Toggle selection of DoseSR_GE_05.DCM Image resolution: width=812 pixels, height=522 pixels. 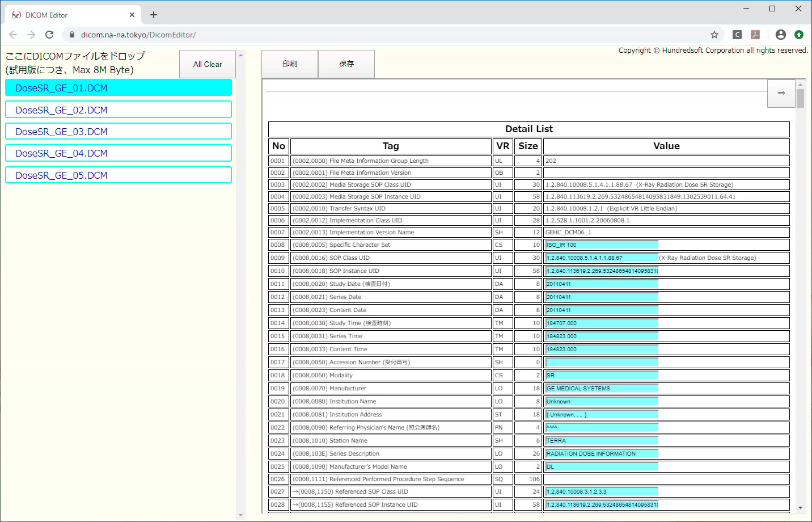(118, 175)
